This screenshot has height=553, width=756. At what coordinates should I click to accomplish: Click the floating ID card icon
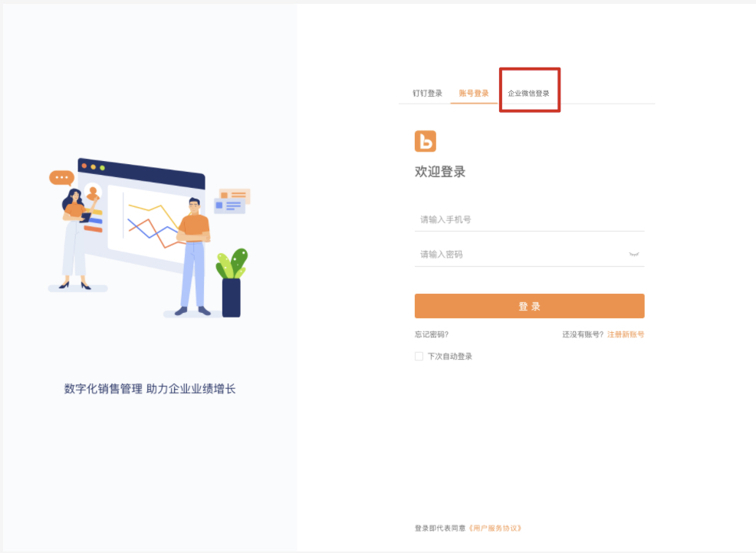pyautogui.click(x=232, y=200)
